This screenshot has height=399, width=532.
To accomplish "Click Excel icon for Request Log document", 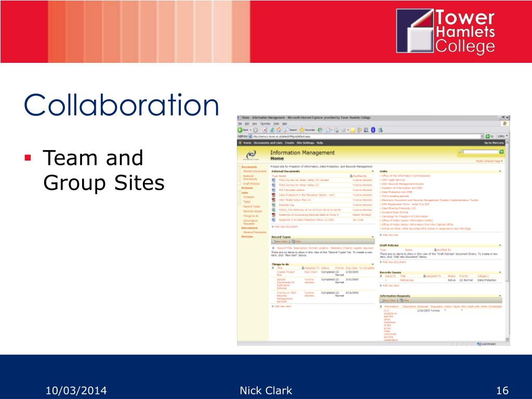I will (273, 205).
